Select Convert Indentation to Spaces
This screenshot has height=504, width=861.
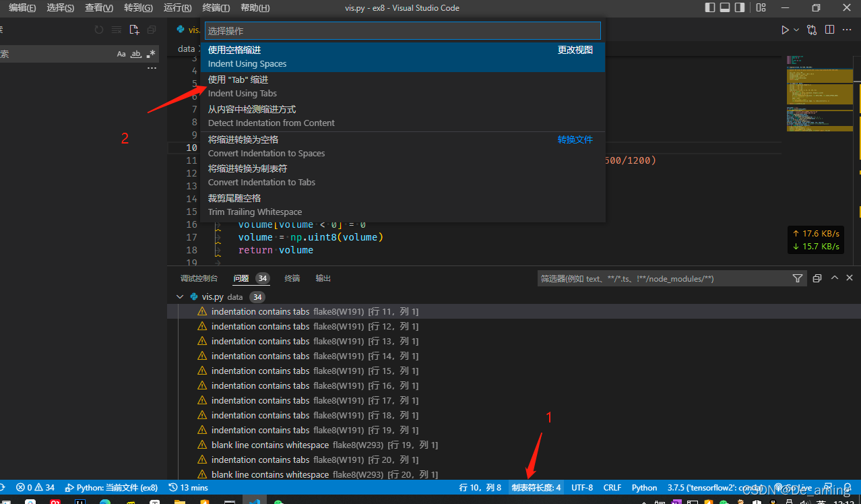(x=402, y=146)
